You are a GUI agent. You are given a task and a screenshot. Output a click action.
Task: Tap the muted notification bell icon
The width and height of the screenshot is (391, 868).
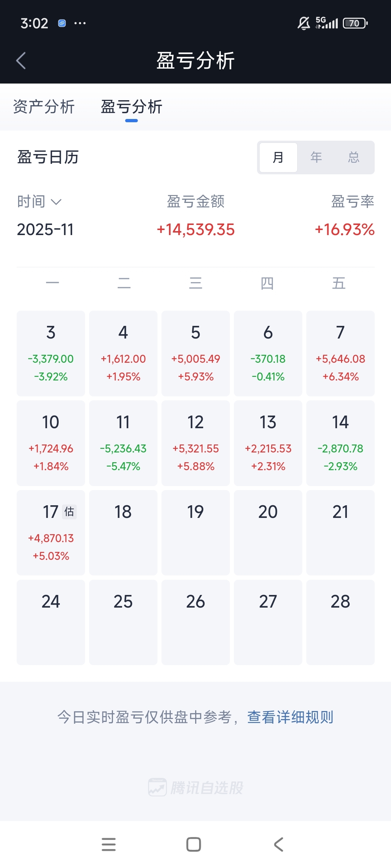[x=303, y=24]
